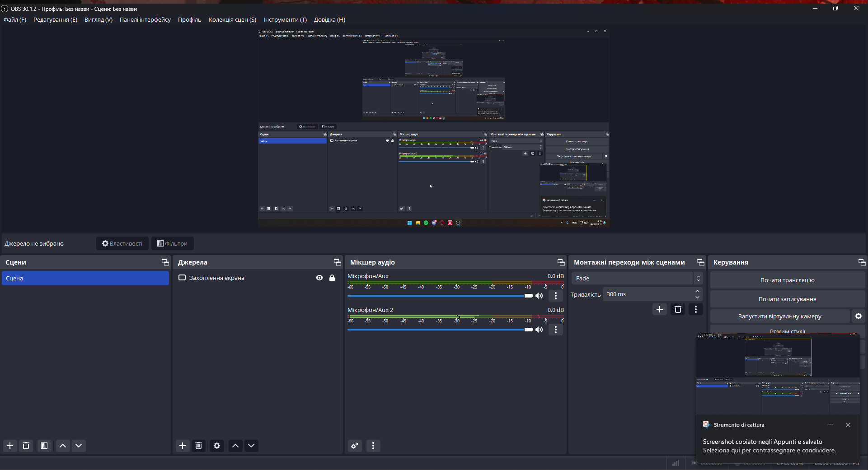Open the Колекція сцен menu
This screenshot has height=470, width=868.
click(x=232, y=20)
